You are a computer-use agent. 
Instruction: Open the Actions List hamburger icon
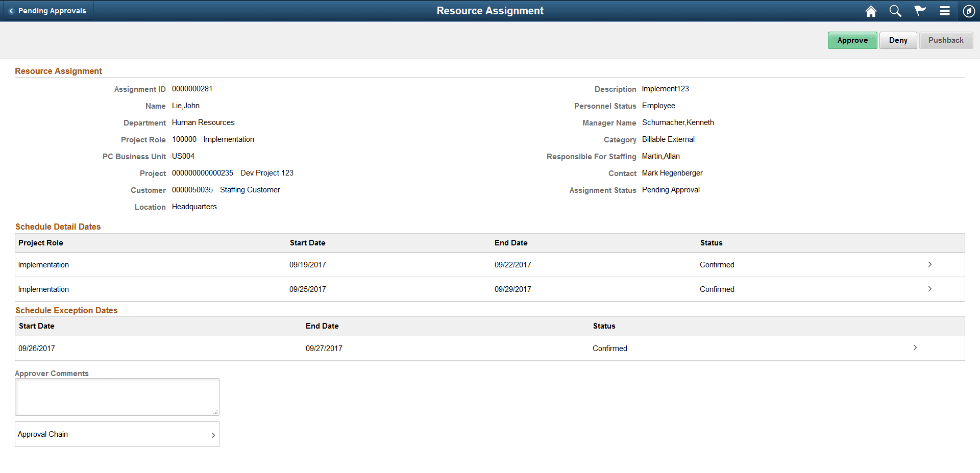tap(945, 11)
